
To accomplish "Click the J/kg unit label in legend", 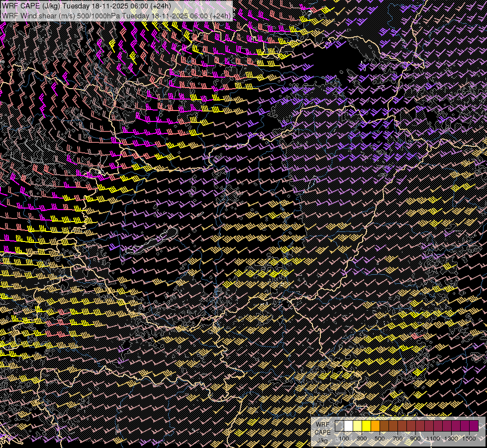I will click(x=322, y=441).
